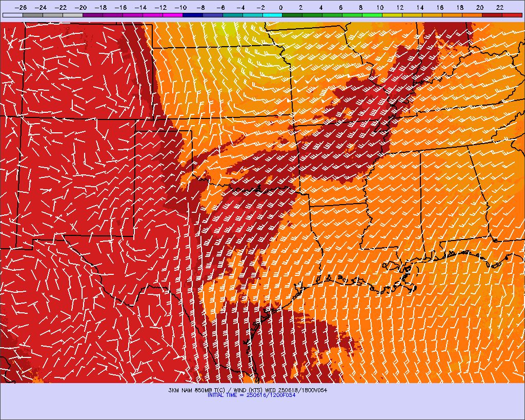Image resolution: width=525 pixels, height=420 pixels.
Task: Pick the lavender swatch left of -26
Action: 13,15
